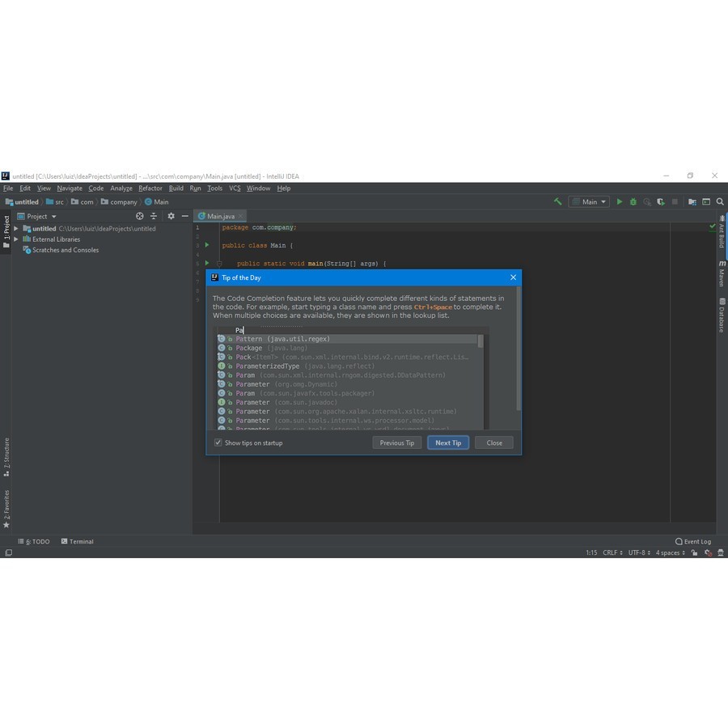Expand External Libraries node
This screenshot has width=728, height=728.
point(16,239)
